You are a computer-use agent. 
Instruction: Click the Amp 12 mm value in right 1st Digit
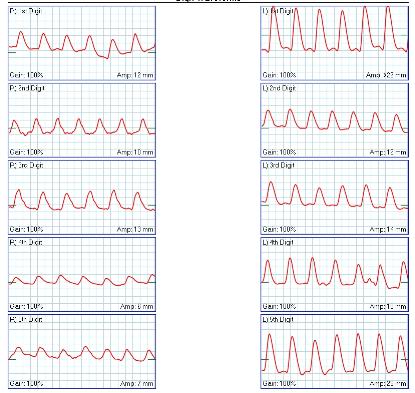pos(135,75)
